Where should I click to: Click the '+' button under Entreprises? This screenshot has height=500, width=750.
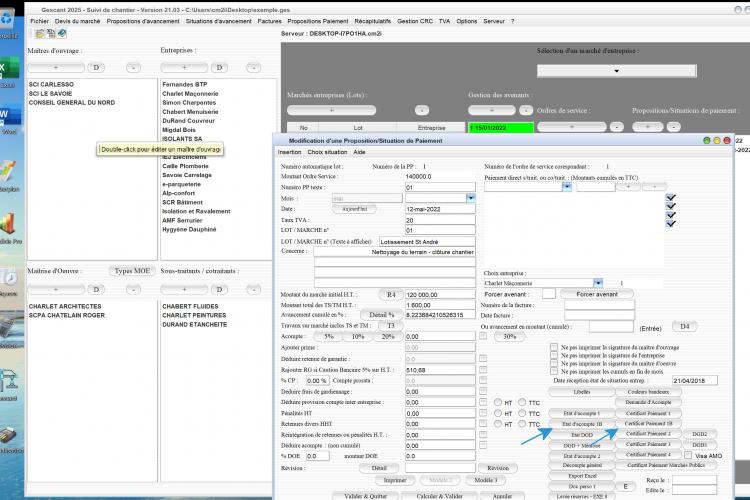click(184, 67)
